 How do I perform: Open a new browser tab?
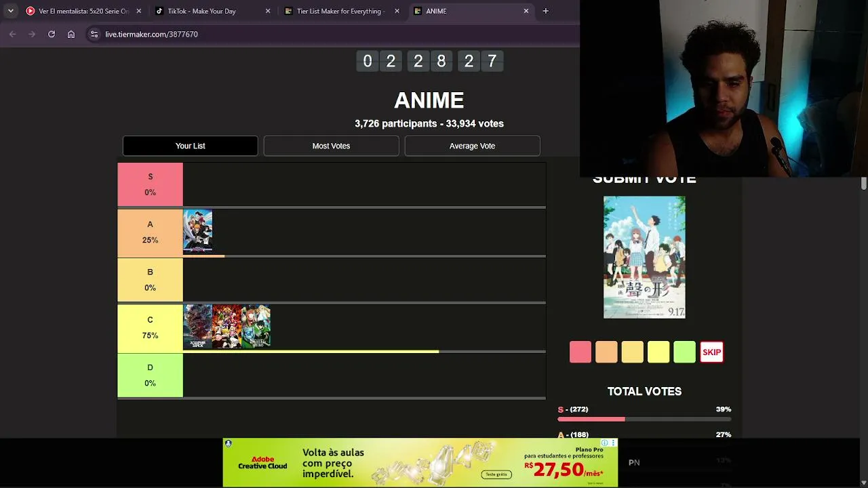(545, 11)
